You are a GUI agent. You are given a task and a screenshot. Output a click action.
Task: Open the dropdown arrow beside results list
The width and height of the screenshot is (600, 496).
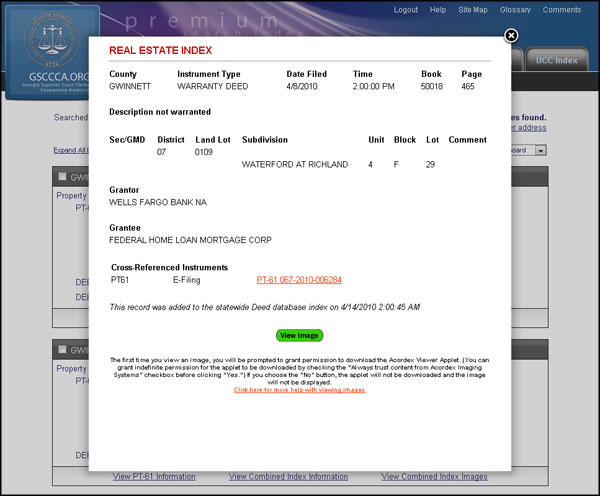coord(541,150)
